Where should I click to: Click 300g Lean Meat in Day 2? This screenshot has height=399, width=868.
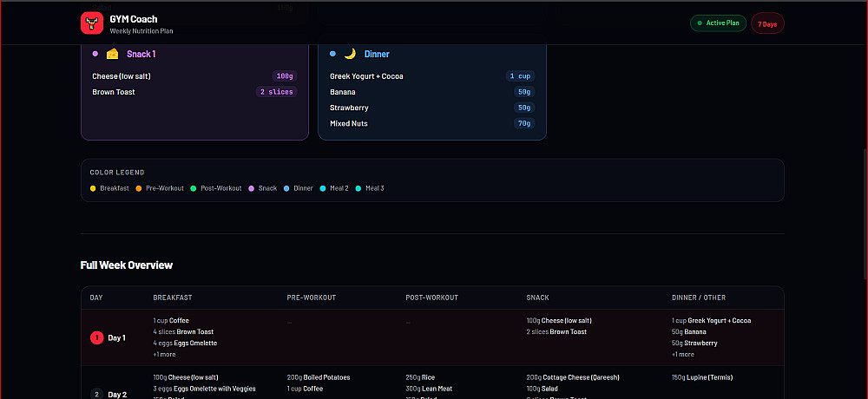click(x=429, y=389)
